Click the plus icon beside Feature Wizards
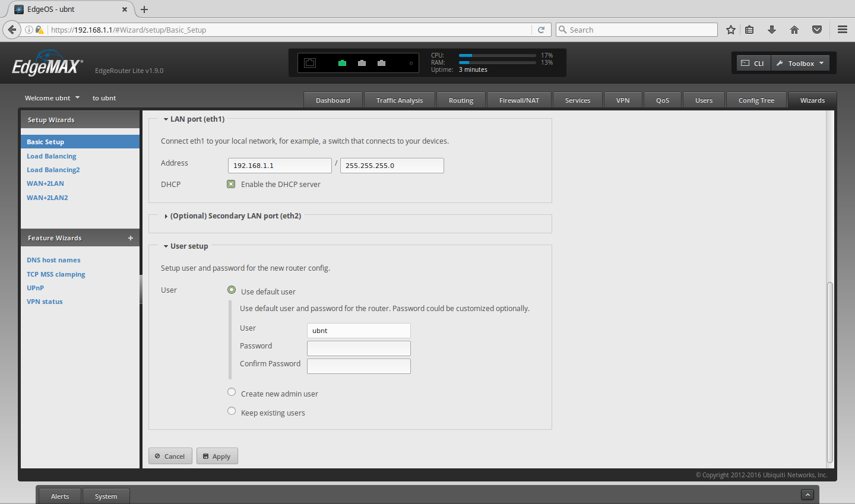 coord(131,238)
